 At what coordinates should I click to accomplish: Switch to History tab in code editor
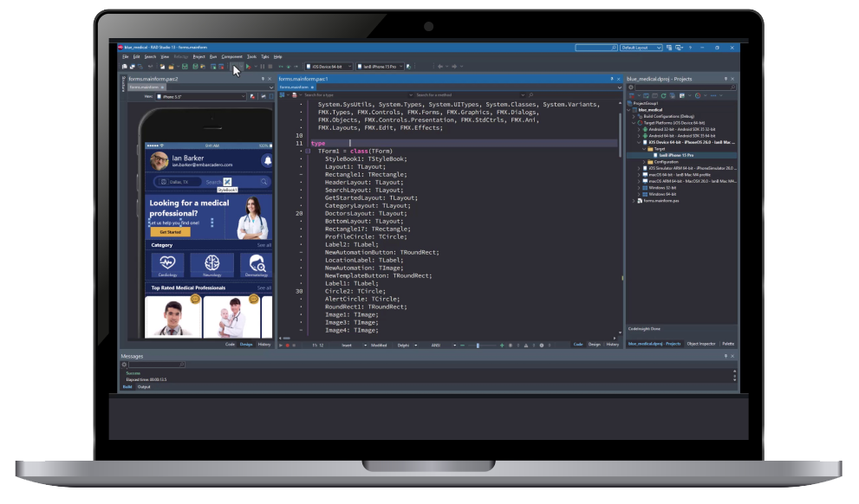[613, 344]
